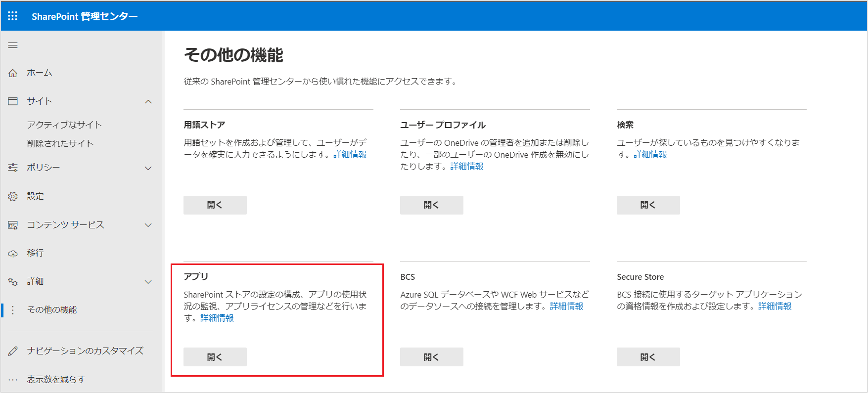Select その他の機能 in the navigation
Image resolution: width=868 pixels, height=393 pixels.
(52, 310)
